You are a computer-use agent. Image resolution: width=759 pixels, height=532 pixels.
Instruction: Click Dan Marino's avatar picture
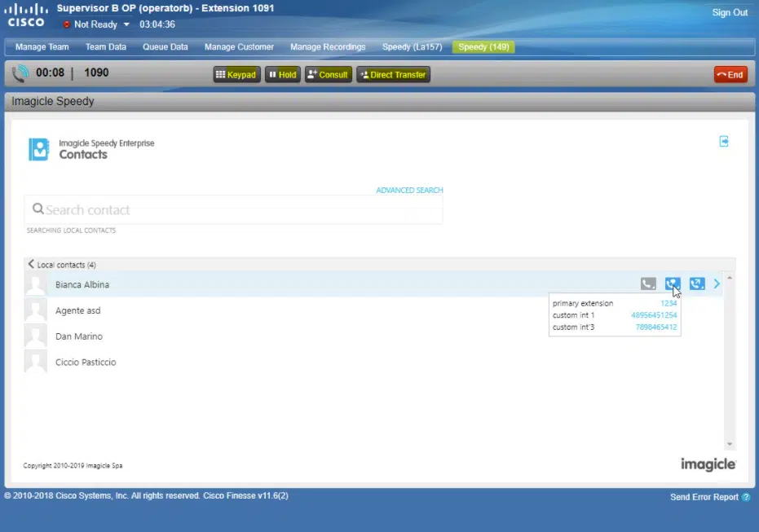tap(36, 336)
